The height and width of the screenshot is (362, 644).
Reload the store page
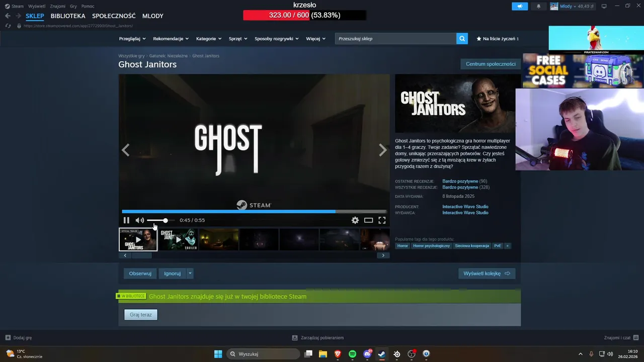(8, 26)
